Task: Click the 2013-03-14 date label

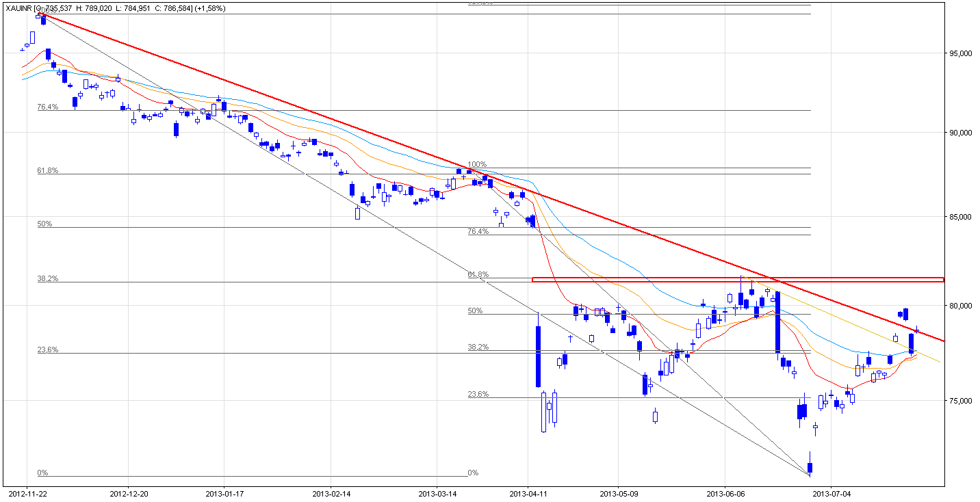Action: tap(437, 492)
